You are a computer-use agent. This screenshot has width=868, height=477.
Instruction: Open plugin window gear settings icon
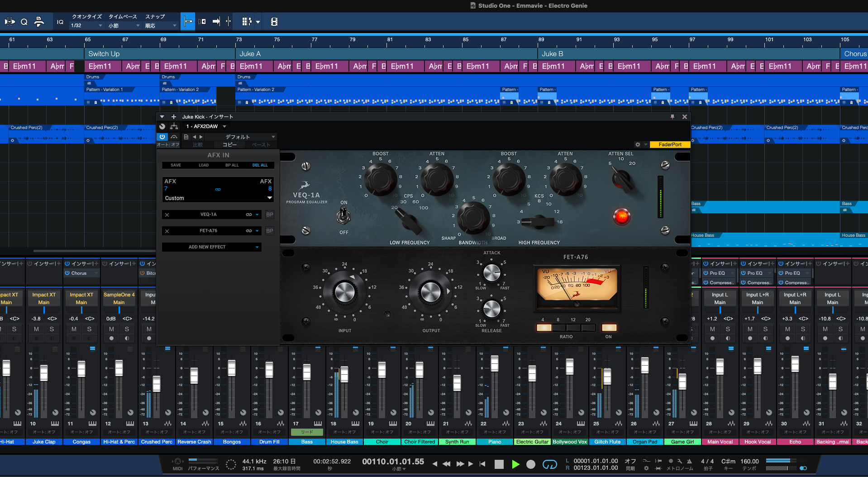tap(638, 144)
